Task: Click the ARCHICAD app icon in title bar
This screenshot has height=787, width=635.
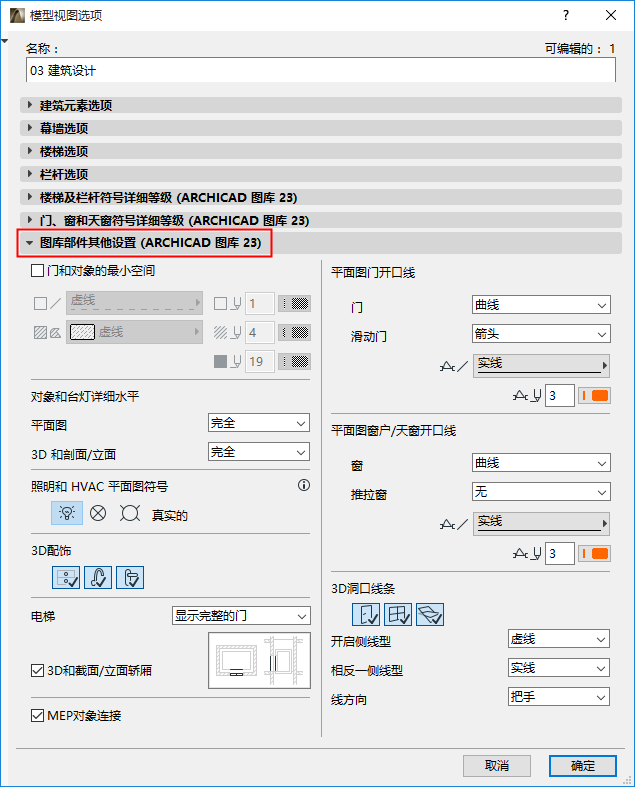Action: (x=17, y=15)
